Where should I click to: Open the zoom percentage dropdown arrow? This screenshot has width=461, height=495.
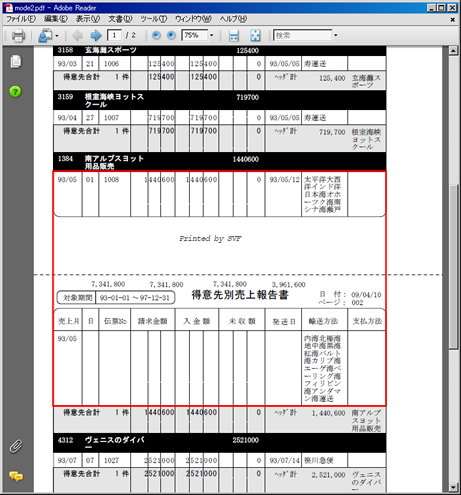(x=211, y=35)
